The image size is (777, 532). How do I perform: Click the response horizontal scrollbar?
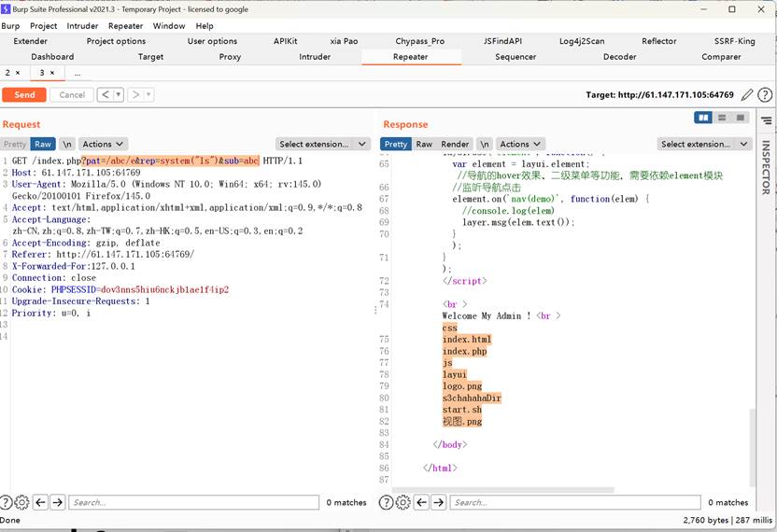tap(503, 490)
